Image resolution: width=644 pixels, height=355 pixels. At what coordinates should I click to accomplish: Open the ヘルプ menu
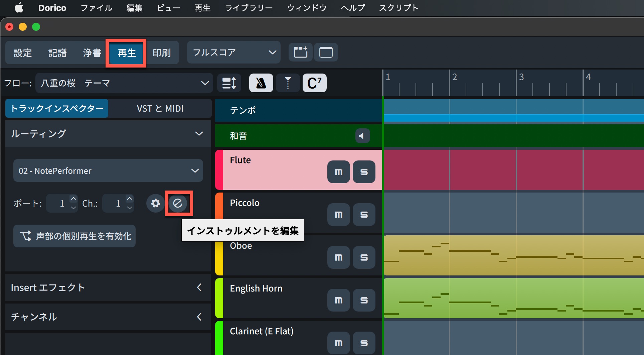point(353,8)
